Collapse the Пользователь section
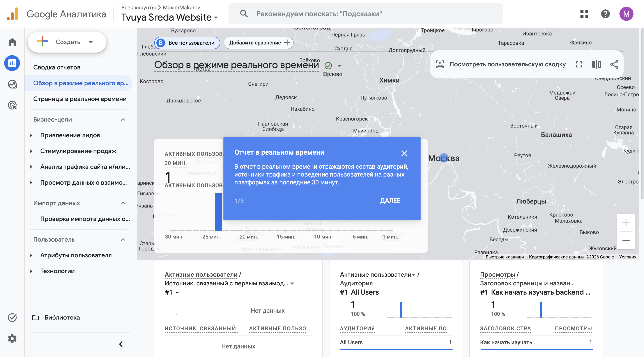 [123, 240]
